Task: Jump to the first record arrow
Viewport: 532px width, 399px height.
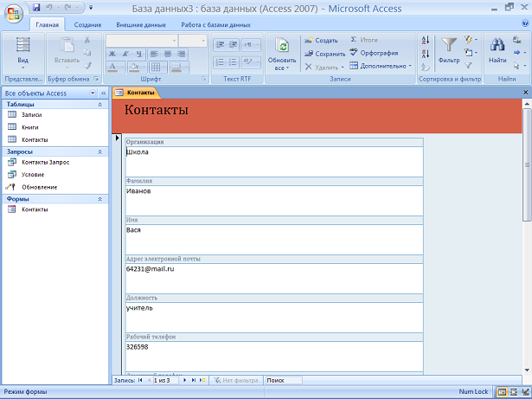Action: (140, 380)
